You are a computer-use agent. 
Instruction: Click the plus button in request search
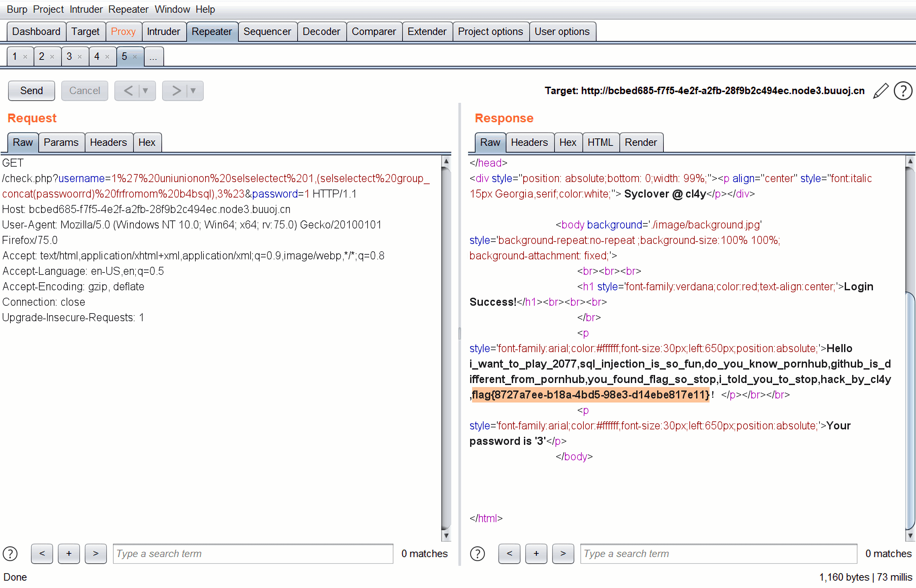pos(69,553)
